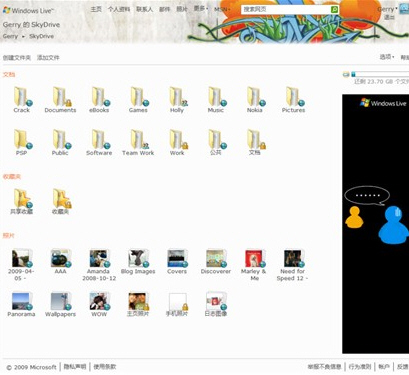Open the Discoverer album
The width and height of the screenshot is (409, 375).
click(216, 262)
